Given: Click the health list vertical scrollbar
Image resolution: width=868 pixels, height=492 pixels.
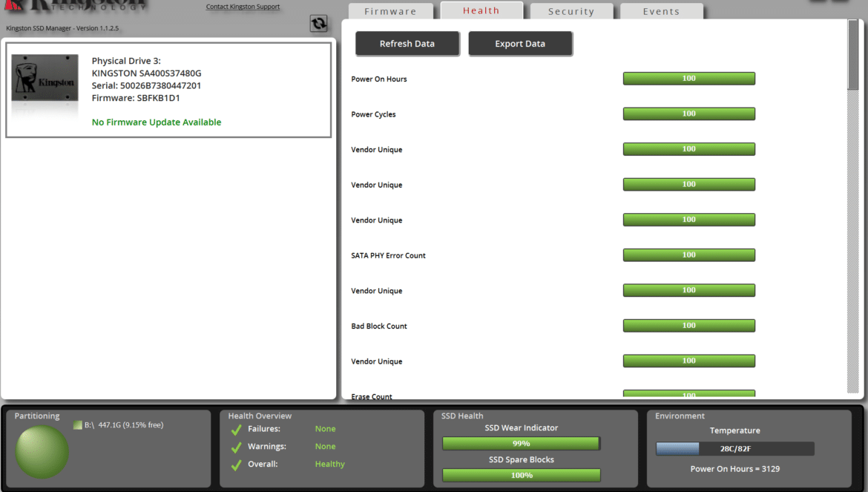Looking at the screenshot, I should 852,206.
